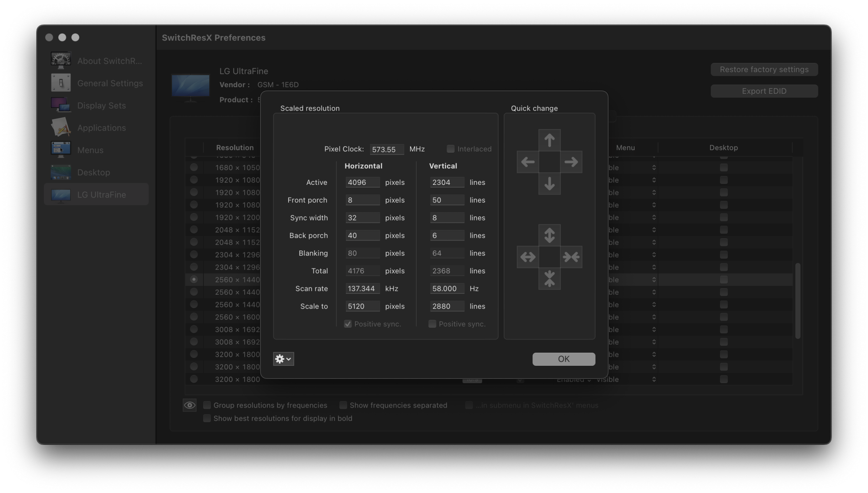Select 3008 × 1692 first row radio button

pyautogui.click(x=194, y=329)
